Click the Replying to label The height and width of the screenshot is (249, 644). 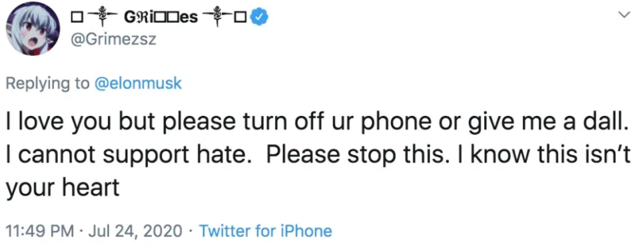(x=48, y=83)
